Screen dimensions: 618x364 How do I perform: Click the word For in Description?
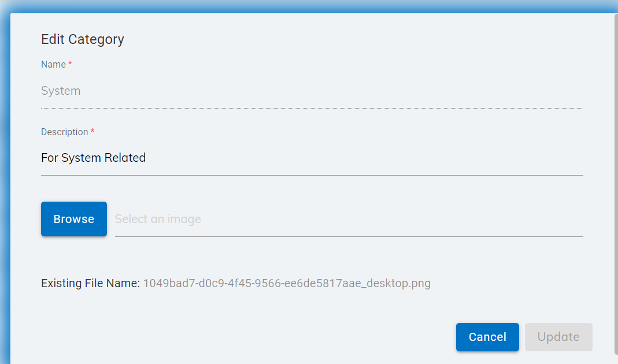[x=50, y=158]
